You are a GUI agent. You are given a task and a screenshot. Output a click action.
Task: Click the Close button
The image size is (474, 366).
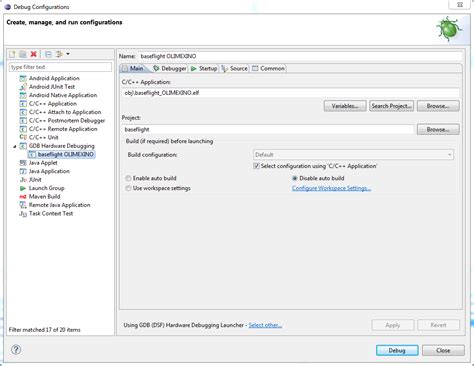click(x=443, y=350)
